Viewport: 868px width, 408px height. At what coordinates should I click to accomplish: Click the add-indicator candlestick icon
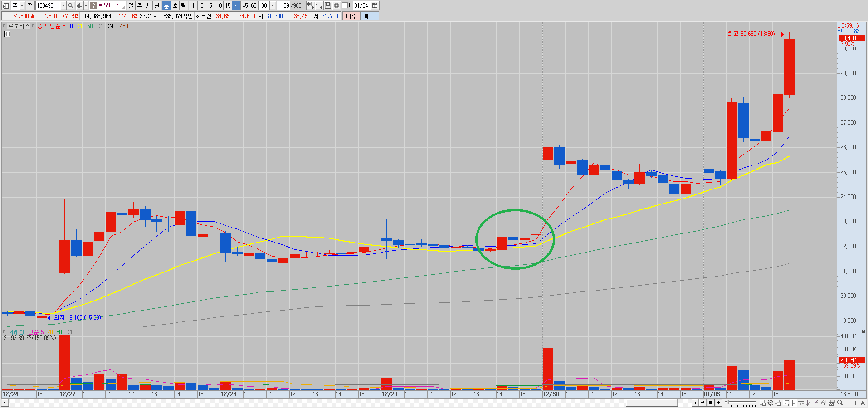tap(310, 5)
